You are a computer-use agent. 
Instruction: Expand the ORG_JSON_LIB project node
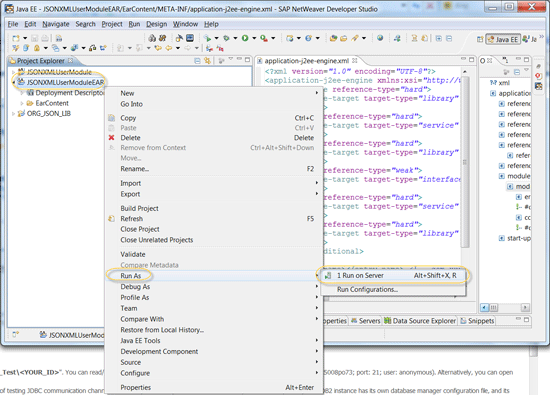[x=13, y=113]
